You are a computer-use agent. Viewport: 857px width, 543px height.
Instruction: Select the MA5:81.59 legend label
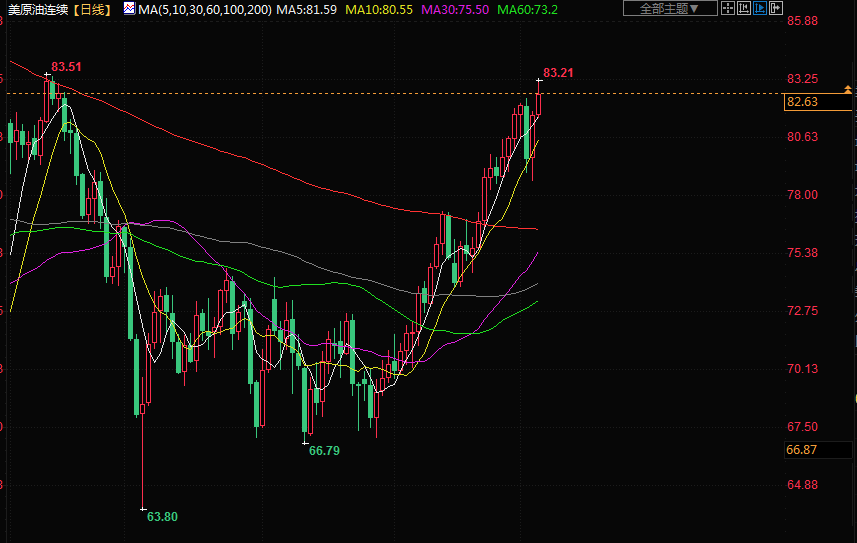(x=307, y=9)
